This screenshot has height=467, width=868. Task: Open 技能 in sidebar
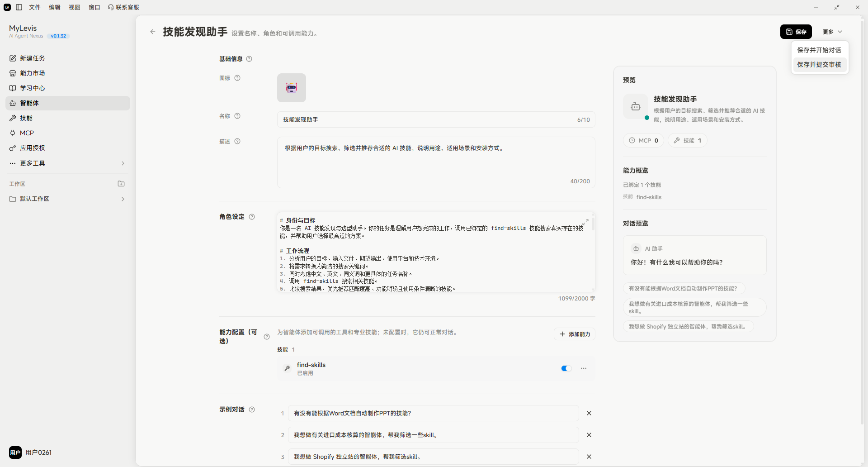point(68,118)
